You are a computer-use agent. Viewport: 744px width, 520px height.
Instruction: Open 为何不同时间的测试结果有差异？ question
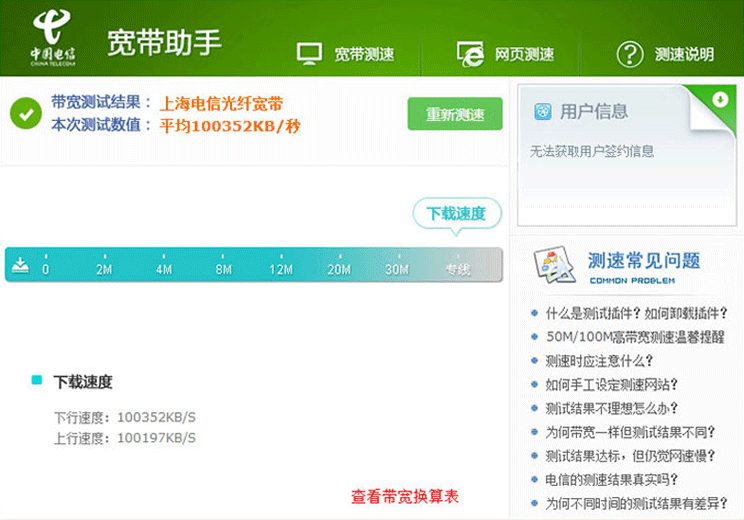point(636,503)
